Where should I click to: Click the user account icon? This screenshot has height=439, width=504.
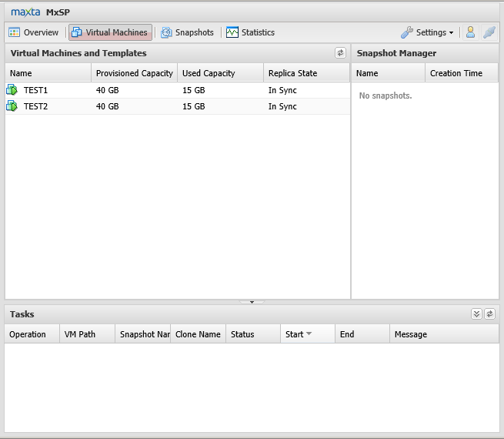tap(471, 32)
